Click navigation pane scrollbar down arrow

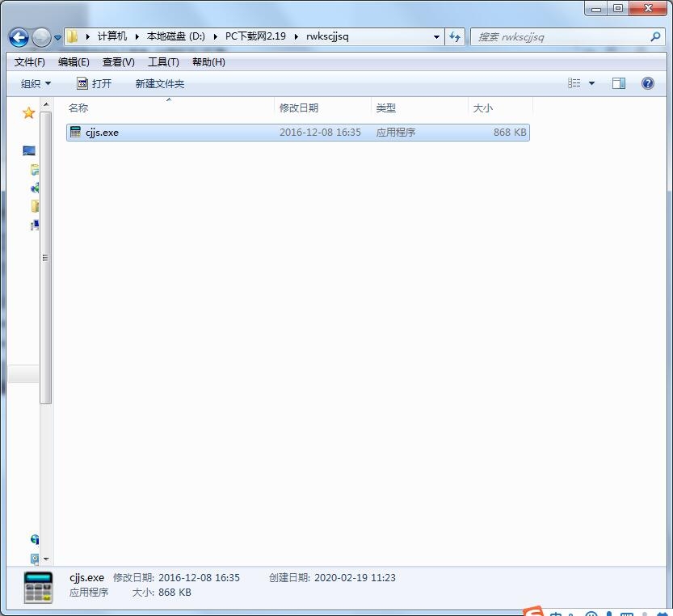tap(46, 559)
